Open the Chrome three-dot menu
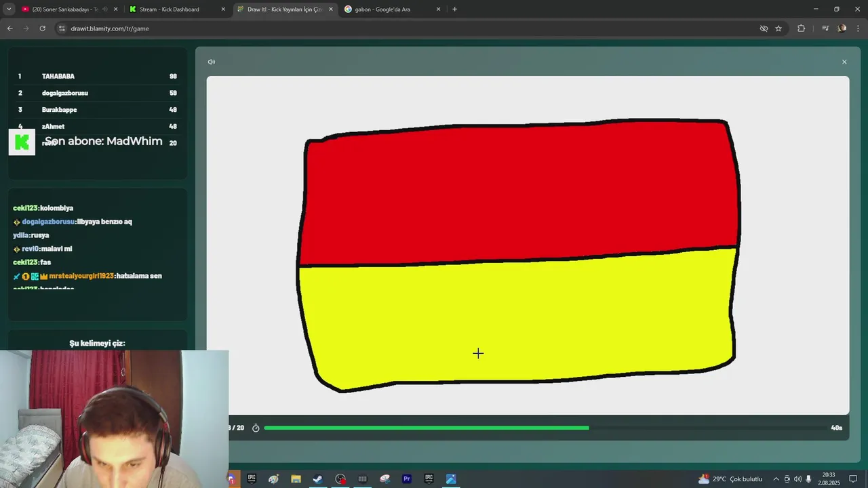This screenshot has height=488, width=868. click(x=858, y=28)
